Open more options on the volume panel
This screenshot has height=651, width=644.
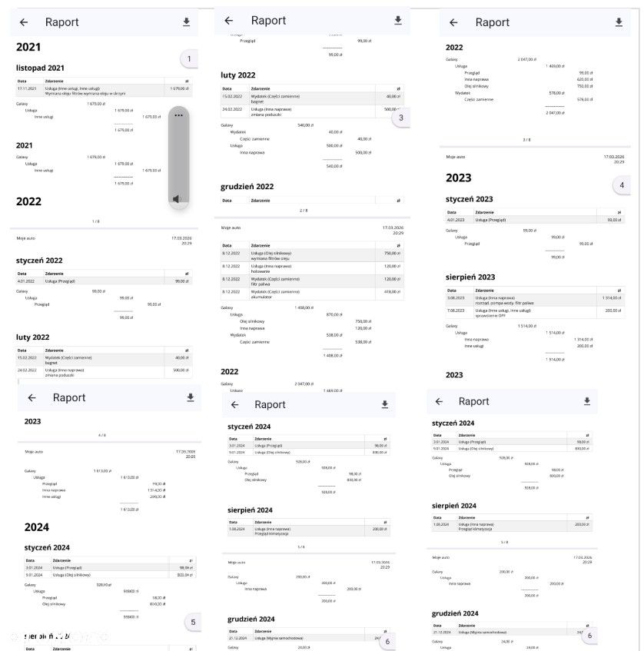point(178,115)
